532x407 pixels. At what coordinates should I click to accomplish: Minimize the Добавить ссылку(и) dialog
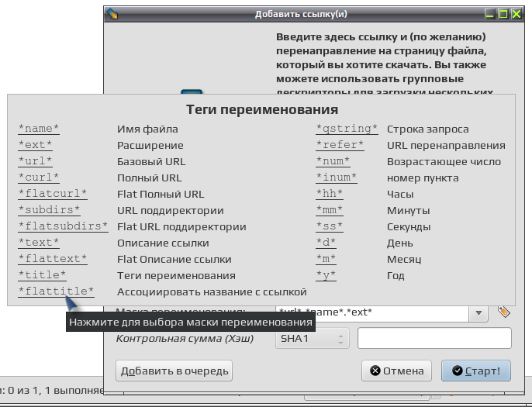pyautogui.click(x=489, y=14)
